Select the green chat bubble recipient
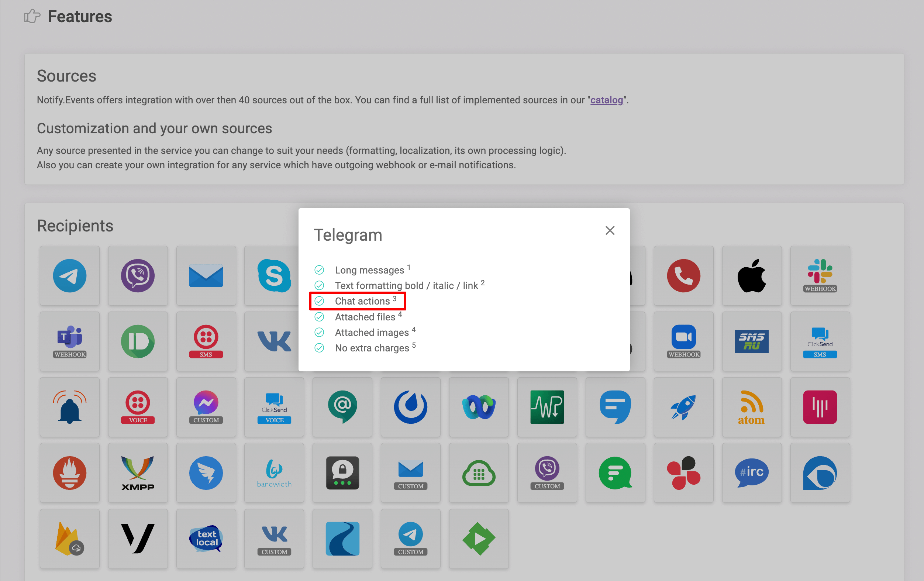 (x=615, y=473)
